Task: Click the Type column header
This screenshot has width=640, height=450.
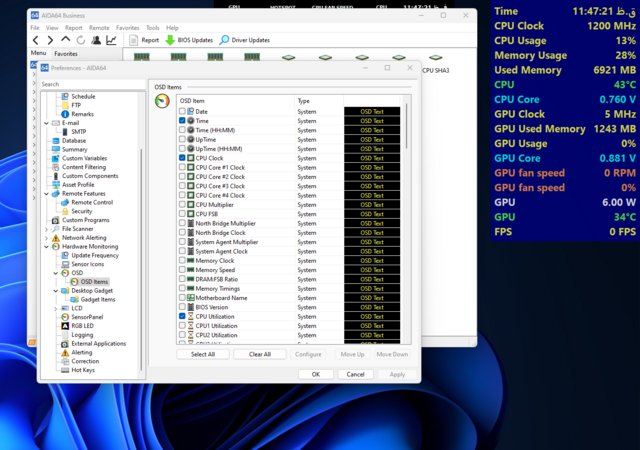Action: click(319, 100)
